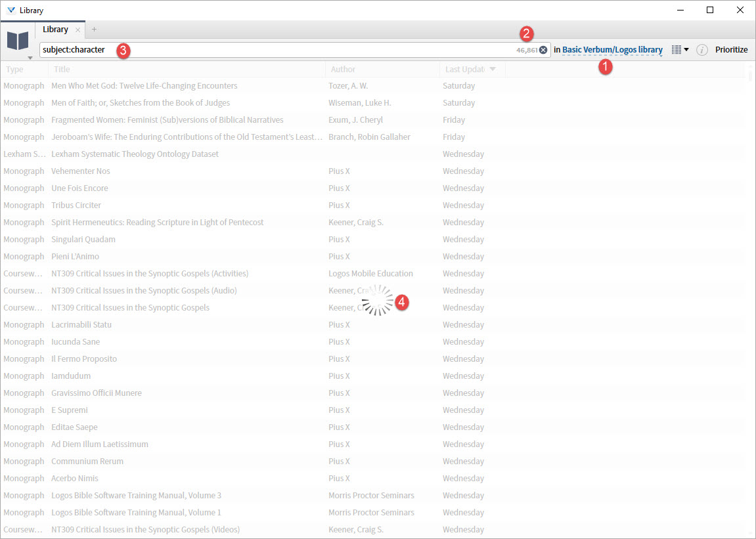756x539 pixels.
Task: Open Acerbo Nimis
Action: 75,478
